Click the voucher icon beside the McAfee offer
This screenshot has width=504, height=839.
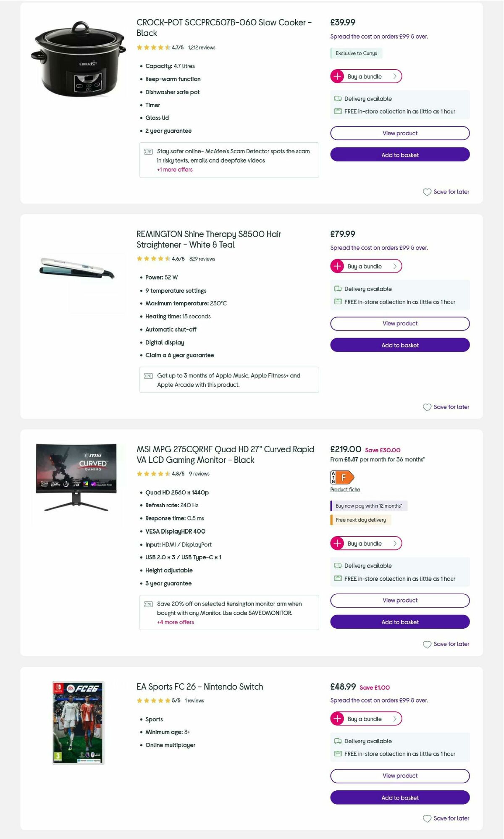click(148, 151)
